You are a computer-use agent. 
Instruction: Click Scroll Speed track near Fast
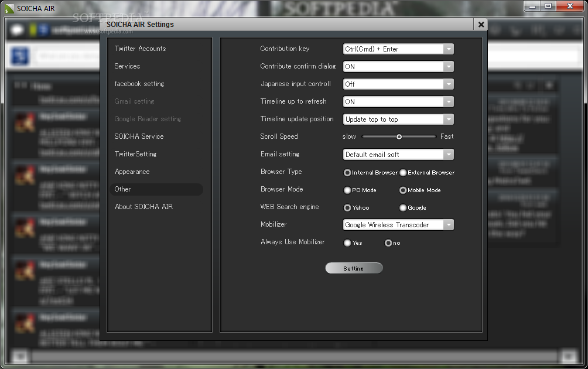(431, 137)
